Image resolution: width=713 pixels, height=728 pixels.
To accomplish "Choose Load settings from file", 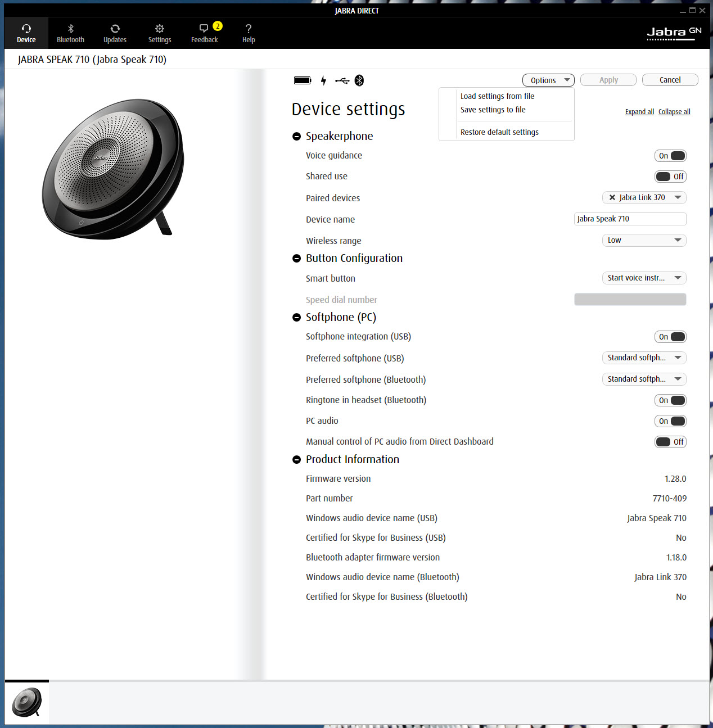I will pyautogui.click(x=497, y=96).
